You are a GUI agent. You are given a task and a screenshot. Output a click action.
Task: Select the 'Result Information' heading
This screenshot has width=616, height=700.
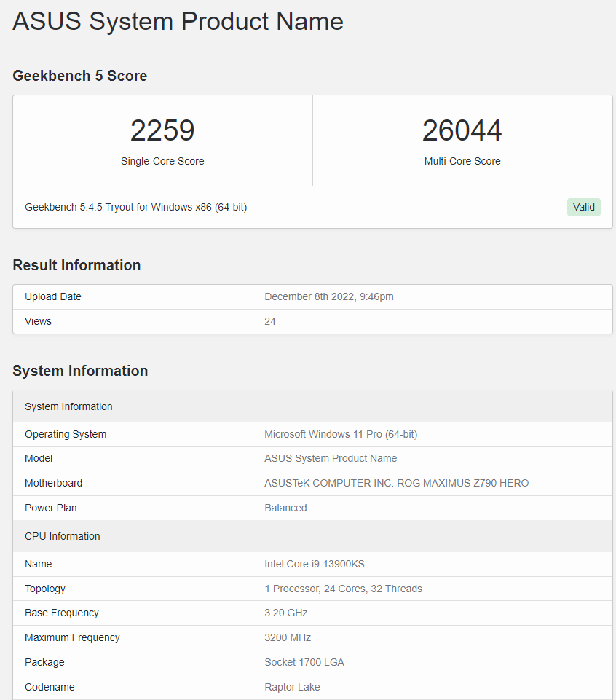[x=76, y=265]
